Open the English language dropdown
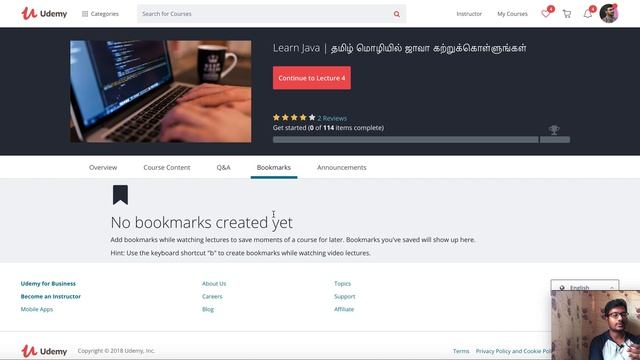The width and height of the screenshot is (640, 360). tap(584, 285)
